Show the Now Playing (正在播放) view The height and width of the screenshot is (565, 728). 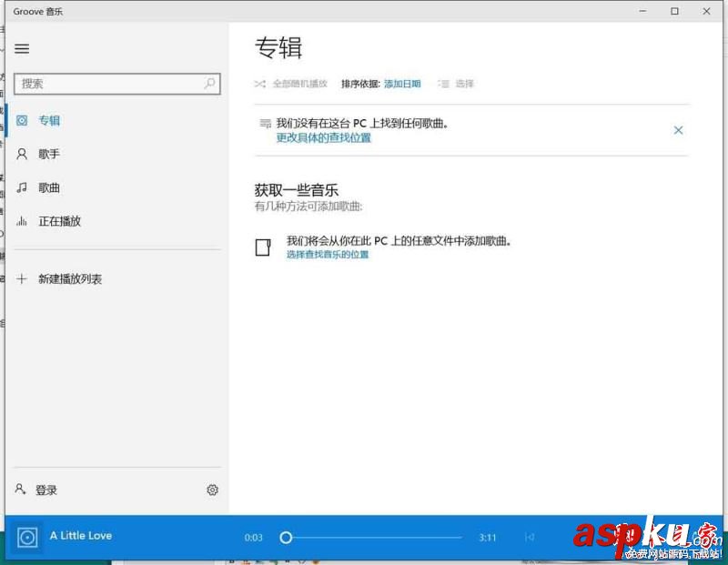pos(23,221)
